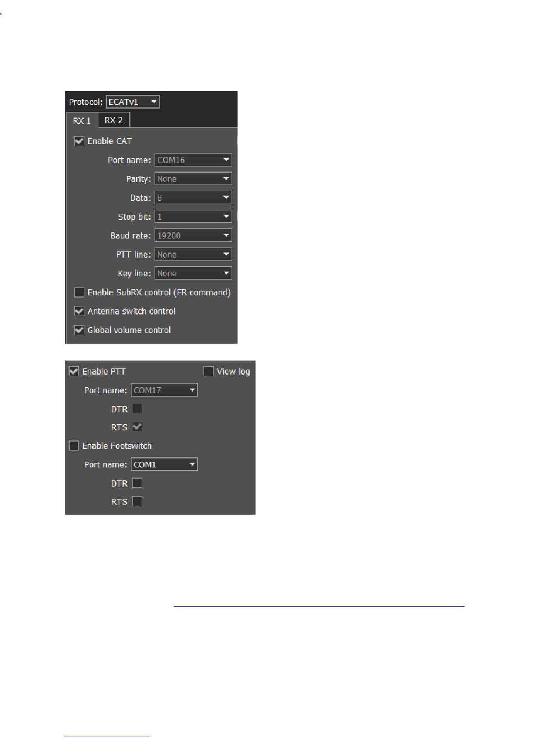This screenshot has width=534, height=756.
Task: Toggle DTR checkbox under Enable PTT
Action: click(137, 409)
